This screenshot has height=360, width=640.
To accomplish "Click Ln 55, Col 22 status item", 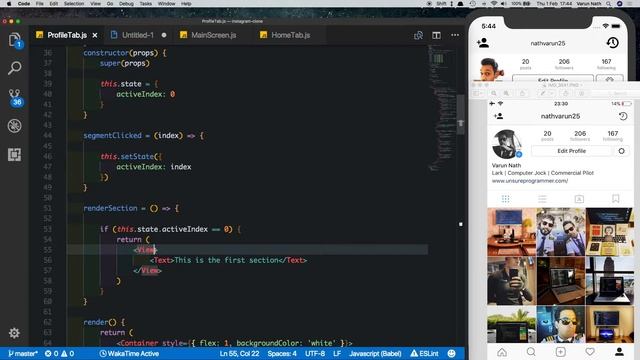I will point(239,353).
